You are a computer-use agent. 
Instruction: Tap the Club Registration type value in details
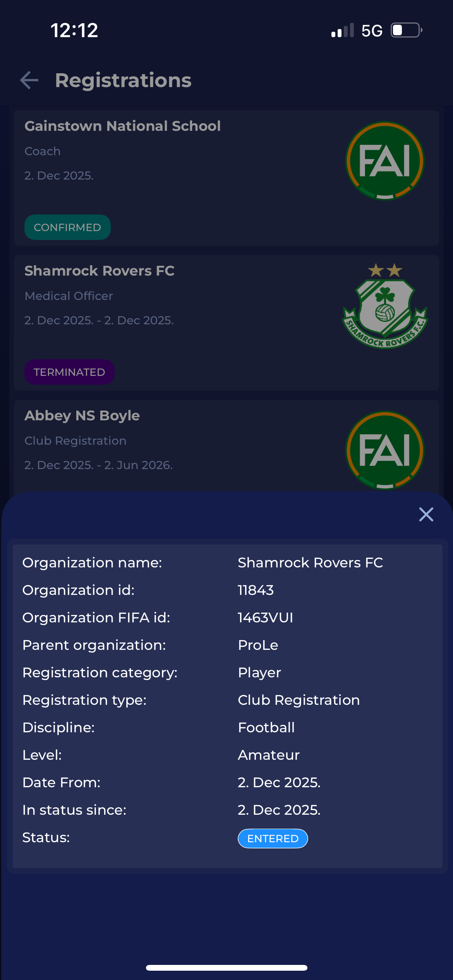tap(299, 700)
